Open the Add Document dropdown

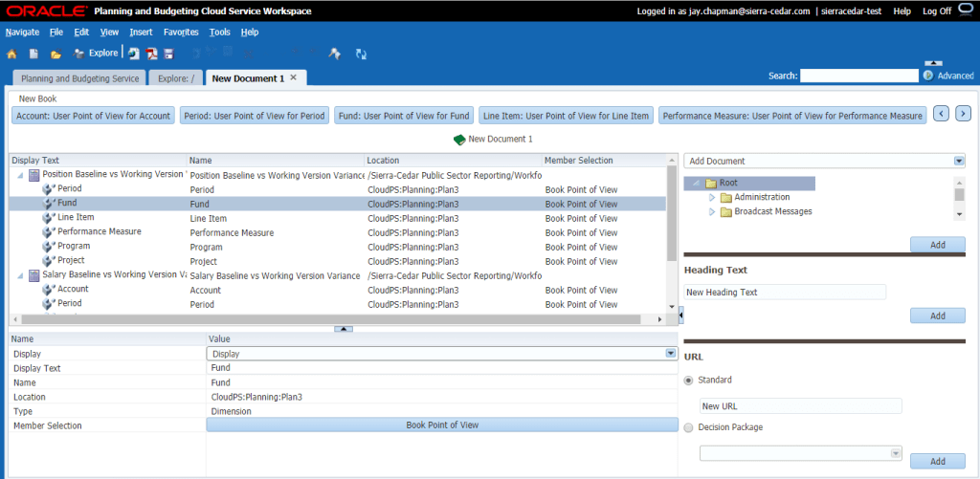coord(959,162)
